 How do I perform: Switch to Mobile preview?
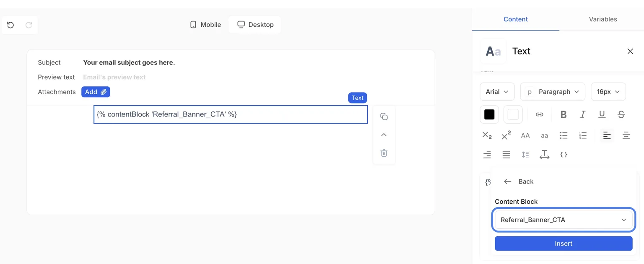point(205,25)
